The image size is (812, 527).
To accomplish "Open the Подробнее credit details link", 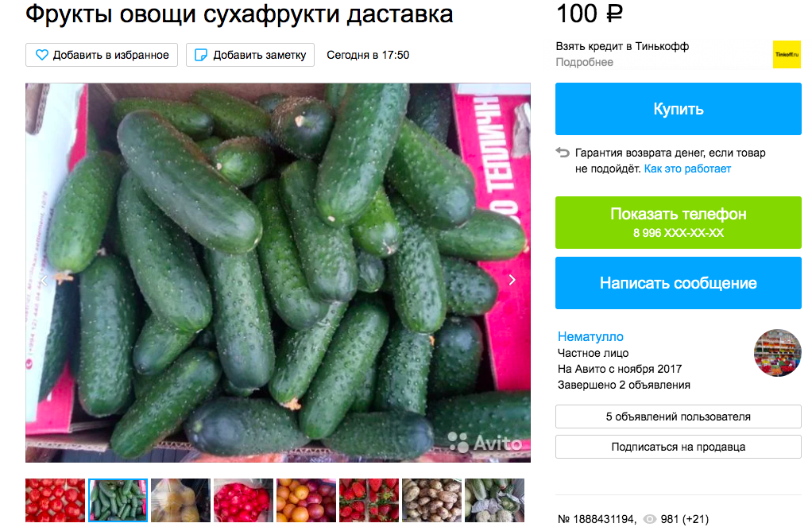I will point(584,62).
